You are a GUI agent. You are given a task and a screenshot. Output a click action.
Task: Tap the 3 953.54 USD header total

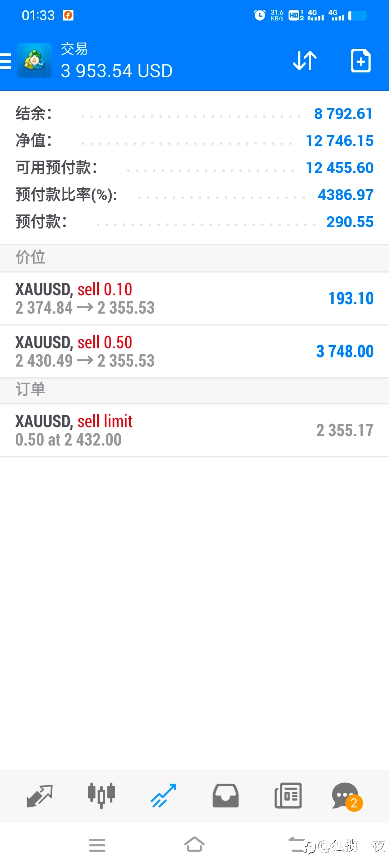(117, 71)
